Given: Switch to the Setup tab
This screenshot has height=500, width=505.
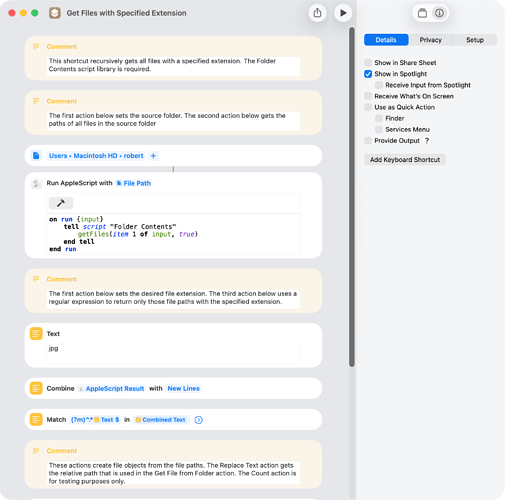Looking at the screenshot, I should (x=475, y=40).
